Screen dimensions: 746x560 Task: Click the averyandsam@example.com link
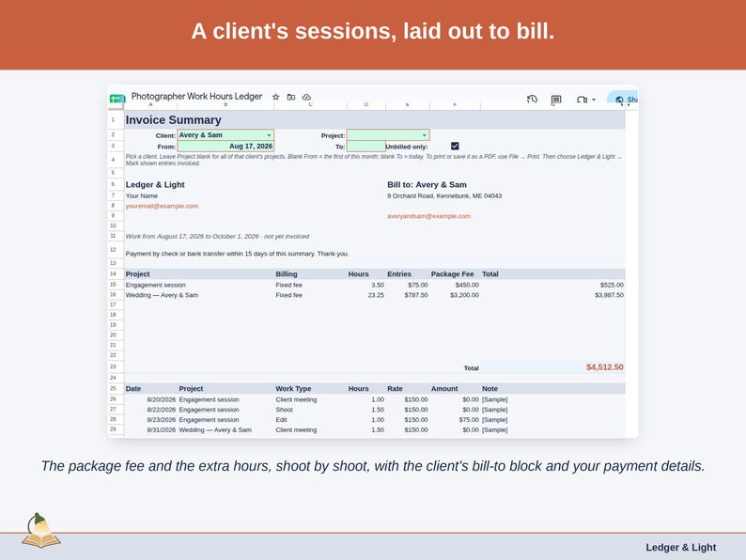tap(428, 216)
